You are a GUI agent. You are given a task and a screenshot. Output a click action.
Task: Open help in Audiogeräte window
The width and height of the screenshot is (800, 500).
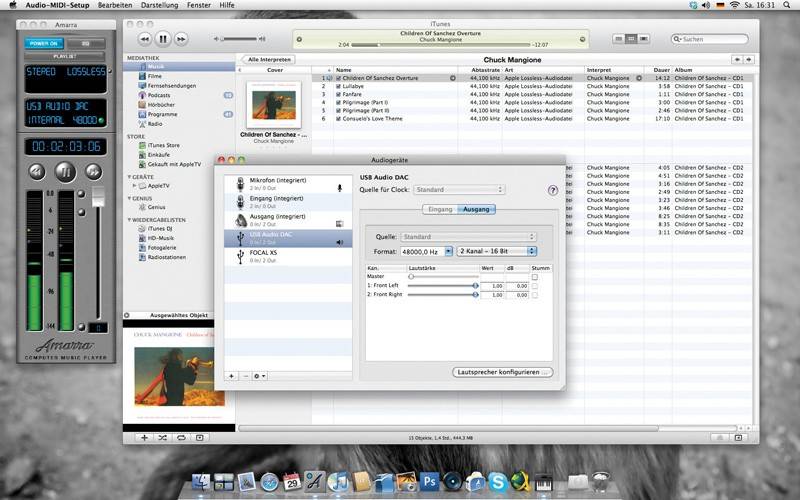(553, 190)
